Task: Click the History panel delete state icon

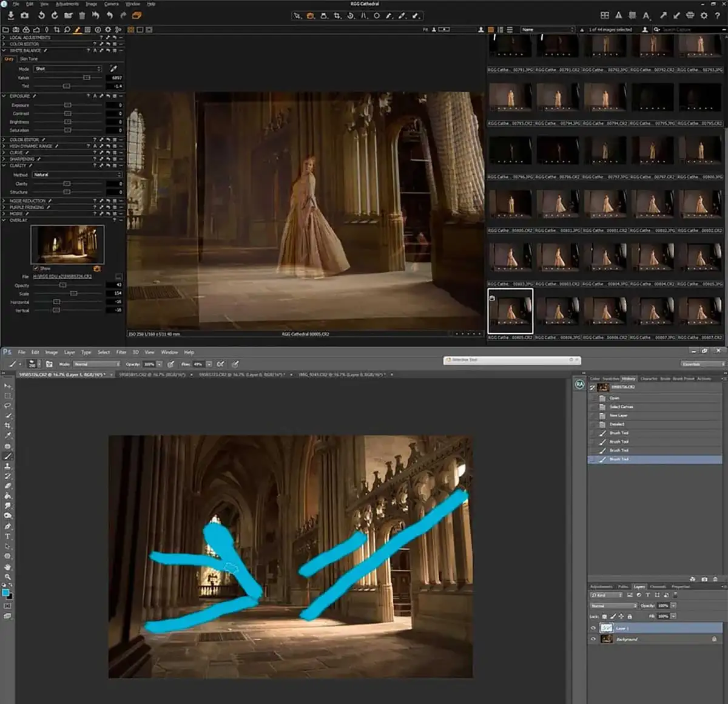Action: click(715, 579)
